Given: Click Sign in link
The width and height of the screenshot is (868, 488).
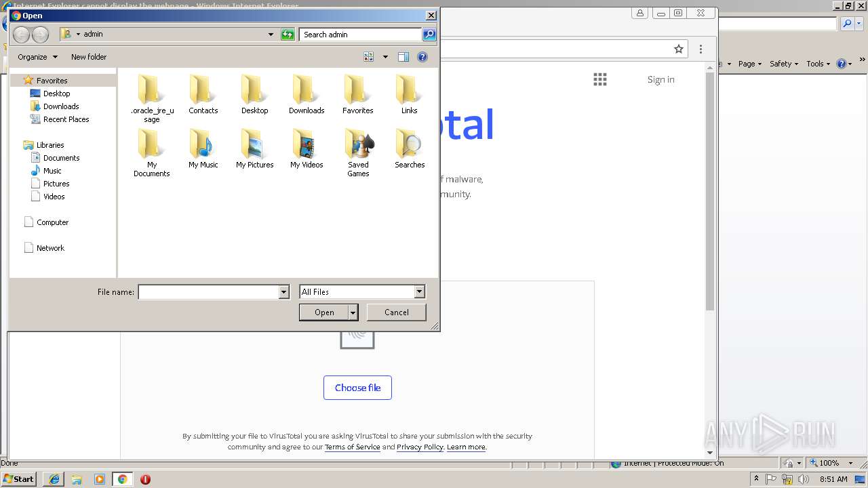Looking at the screenshot, I should coord(660,79).
